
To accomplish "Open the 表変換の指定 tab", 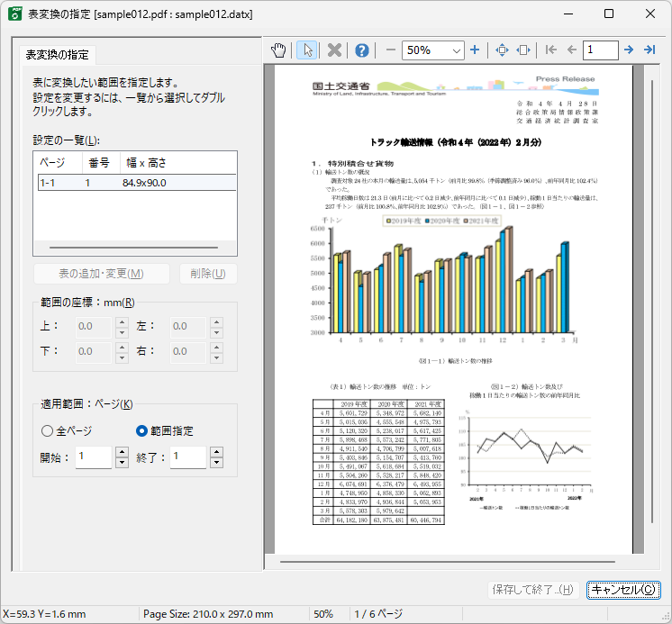I will [58, 54].
